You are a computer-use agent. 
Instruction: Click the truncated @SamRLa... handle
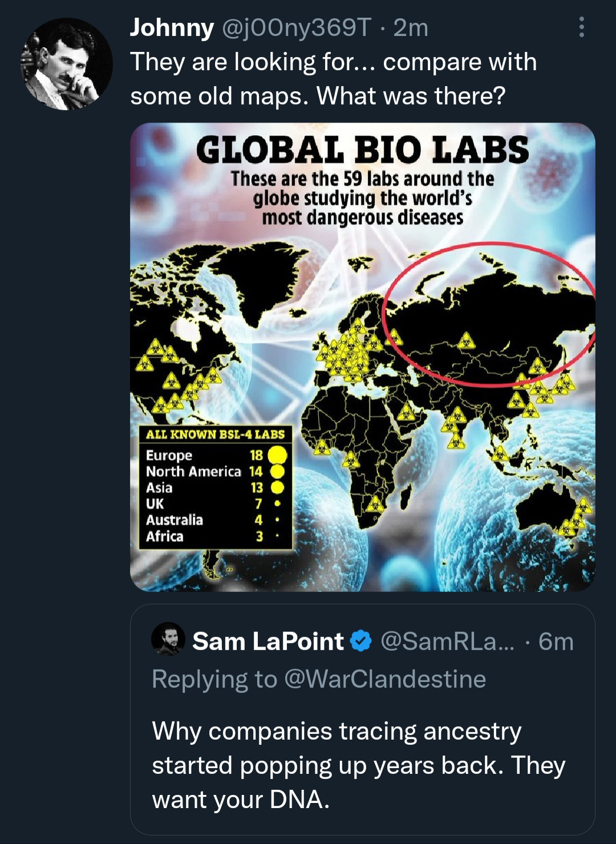tap(447, 642)
